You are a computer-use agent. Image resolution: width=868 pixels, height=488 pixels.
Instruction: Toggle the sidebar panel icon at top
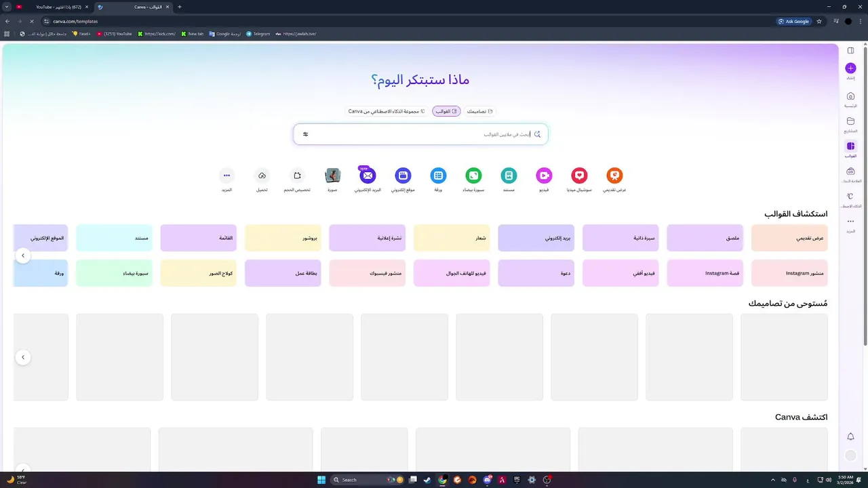850,50
